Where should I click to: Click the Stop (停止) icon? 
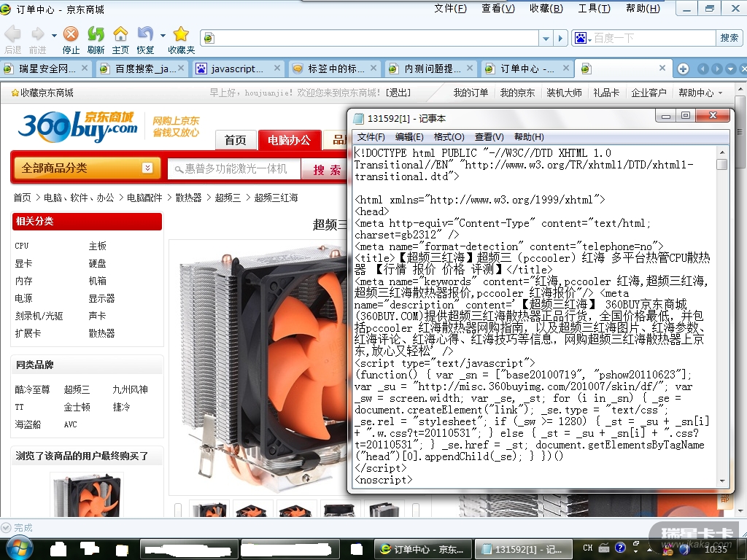(x=71, y=34)
